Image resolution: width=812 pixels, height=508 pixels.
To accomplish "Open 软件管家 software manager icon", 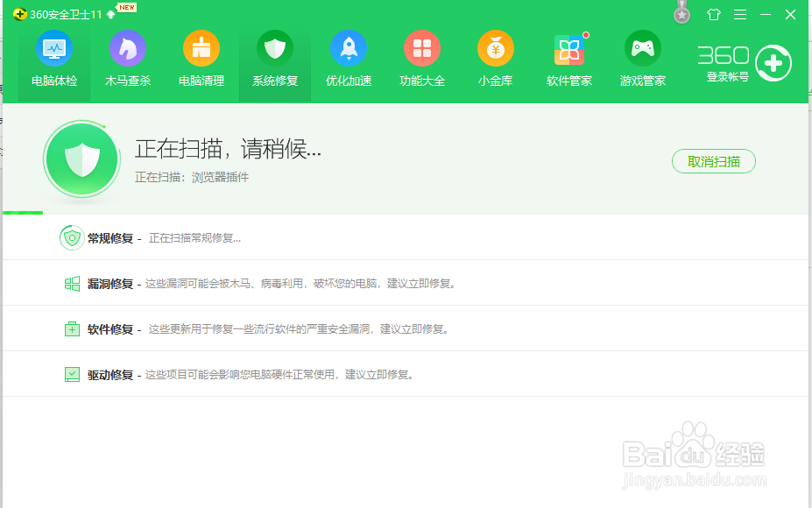I will tap(569, 50).
